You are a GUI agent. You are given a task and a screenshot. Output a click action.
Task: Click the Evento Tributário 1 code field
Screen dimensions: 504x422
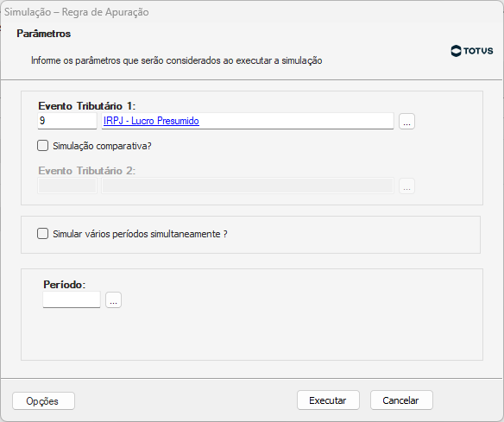click(67, 121)
